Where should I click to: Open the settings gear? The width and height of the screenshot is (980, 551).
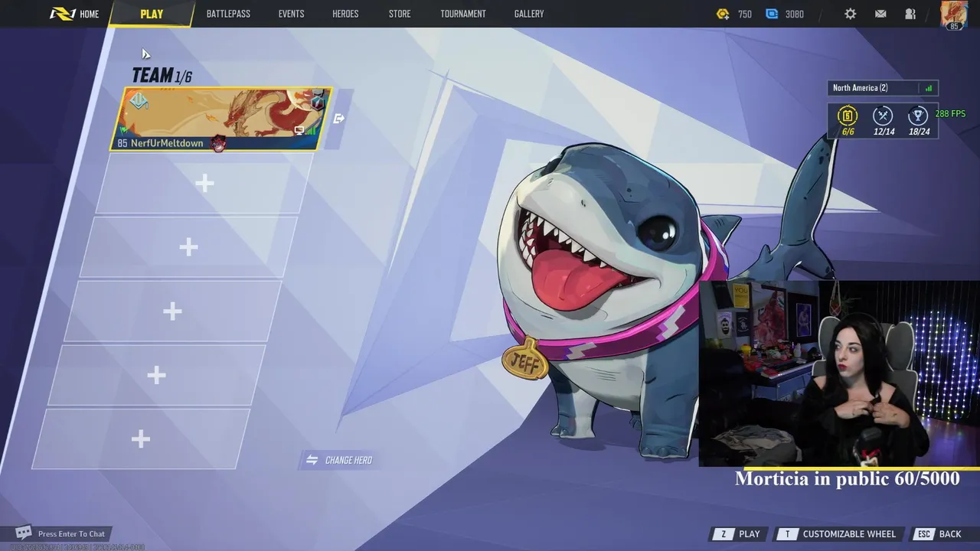pos(851,14)
